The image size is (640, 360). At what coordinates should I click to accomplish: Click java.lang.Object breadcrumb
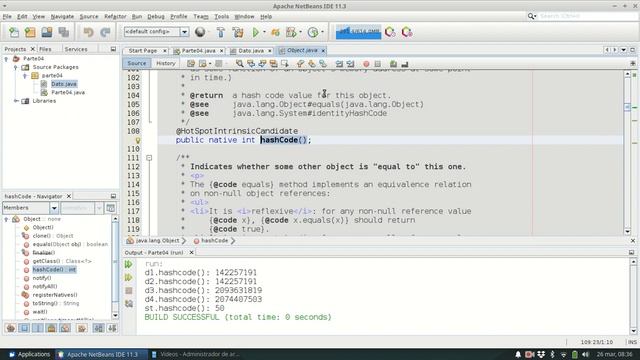(x=158, y=241)
